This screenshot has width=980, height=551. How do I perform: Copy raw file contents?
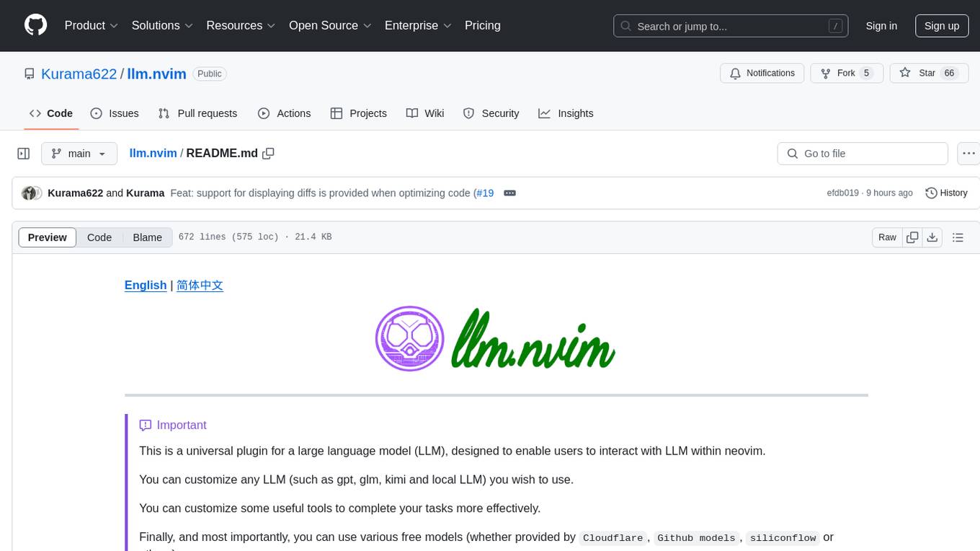point(912,237)
